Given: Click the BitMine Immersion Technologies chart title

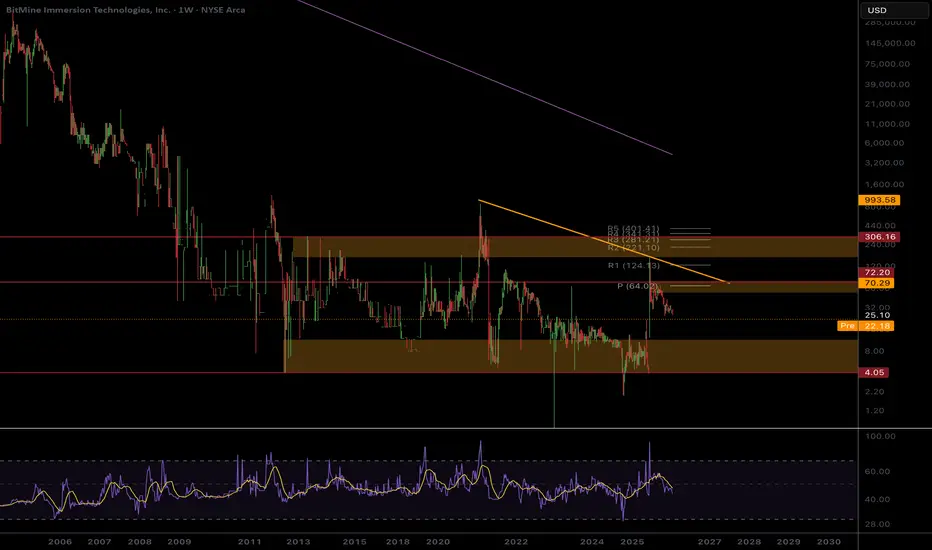Looking at the screenshot, I should (125, 10).
